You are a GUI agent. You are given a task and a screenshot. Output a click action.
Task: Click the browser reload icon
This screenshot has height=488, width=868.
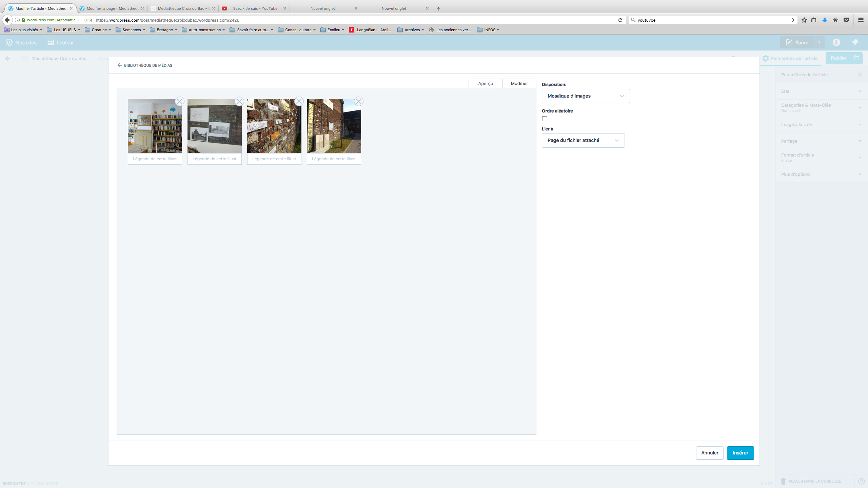tap(620, 20)
